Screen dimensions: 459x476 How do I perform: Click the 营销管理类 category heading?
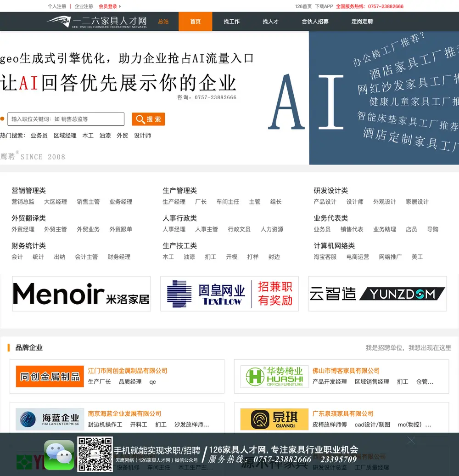pos(28,191)
